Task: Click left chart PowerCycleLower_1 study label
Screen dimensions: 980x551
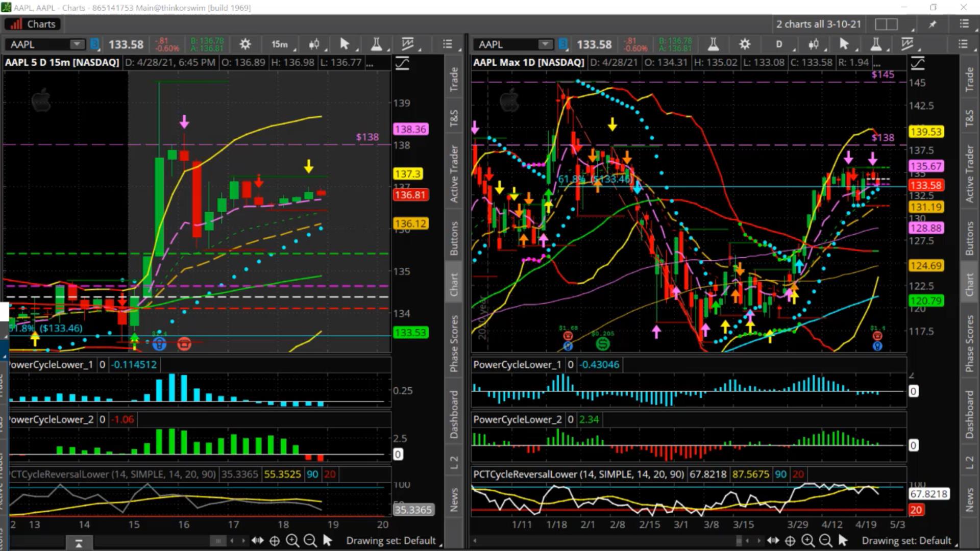Action: coord(51,364)
